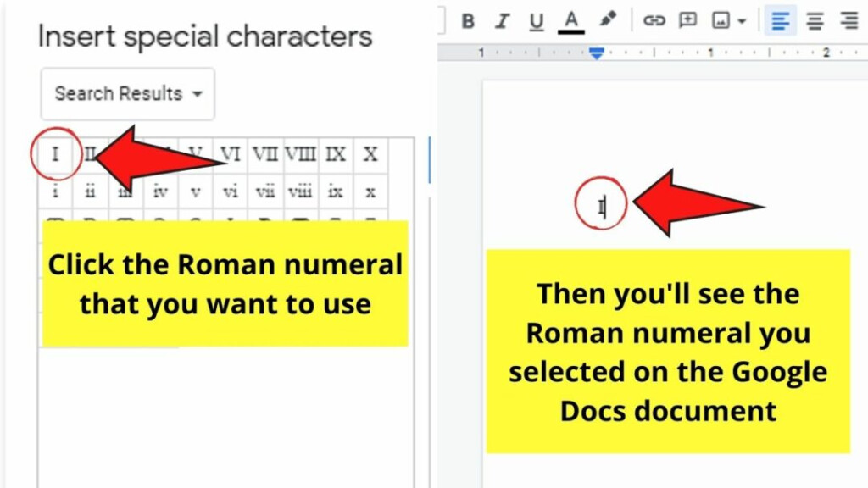
Task: Expand the Insert image dropdown arrow
Action: point(742,21)
